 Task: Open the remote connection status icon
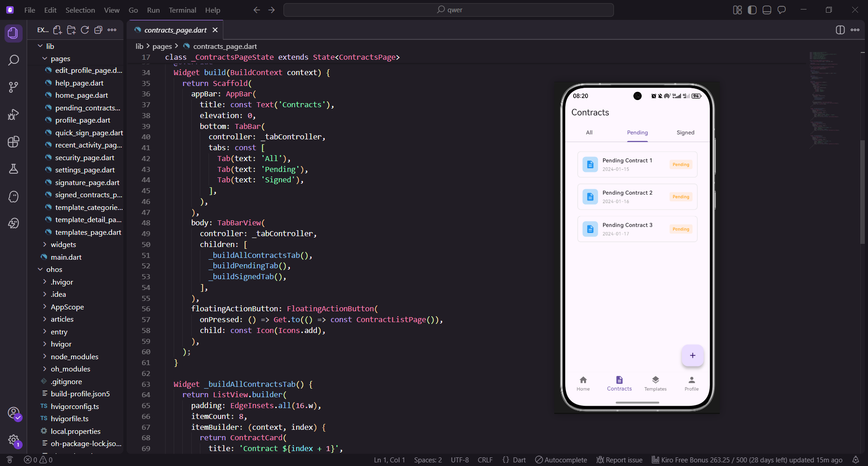[9, 460]
